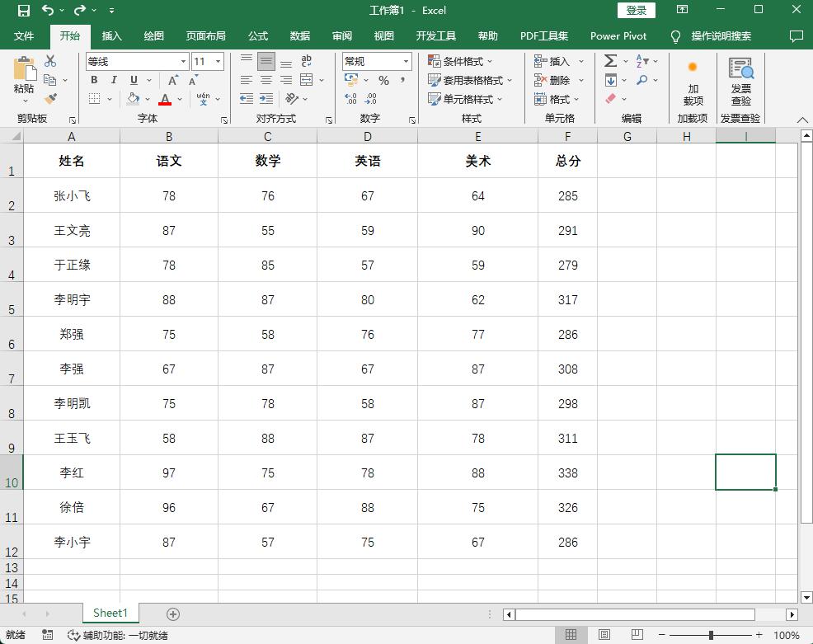Screen dimensions: 813x644
Task: Click the Find & Select magnifier icon
Action: pos(642,80)
